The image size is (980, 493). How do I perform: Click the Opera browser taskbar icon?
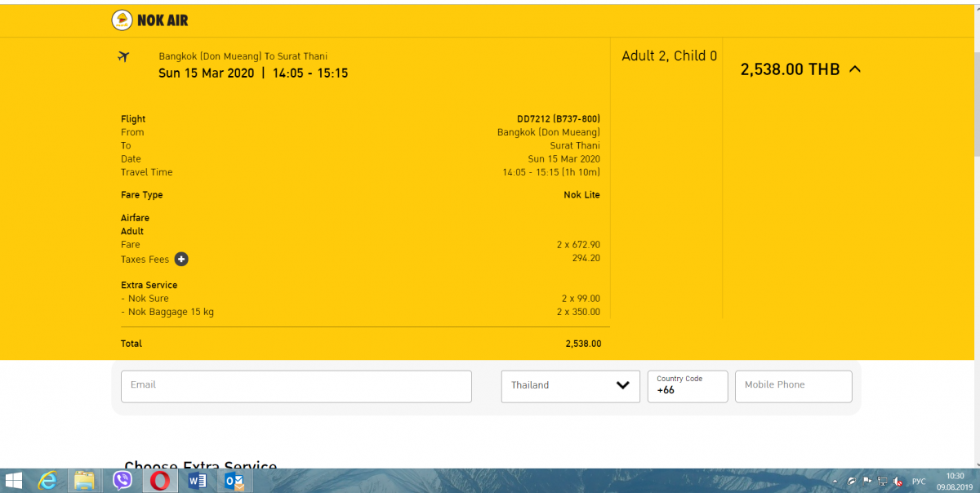coord(160,481)
